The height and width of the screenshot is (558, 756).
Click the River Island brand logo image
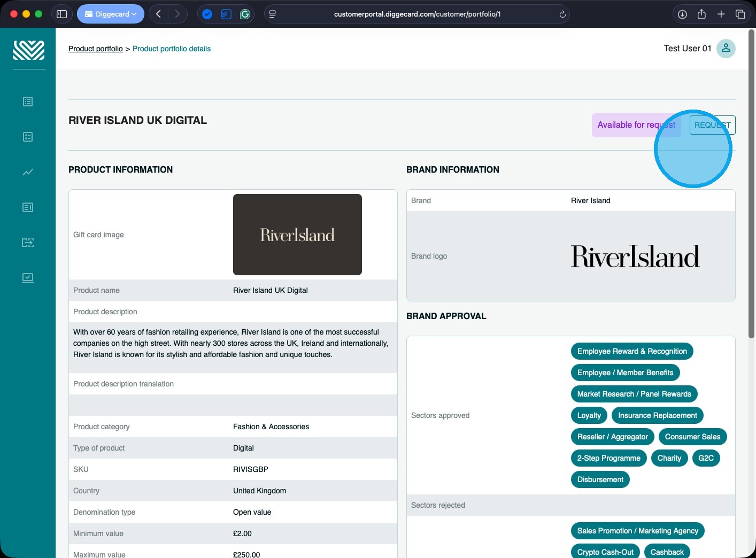coord(635,256)
